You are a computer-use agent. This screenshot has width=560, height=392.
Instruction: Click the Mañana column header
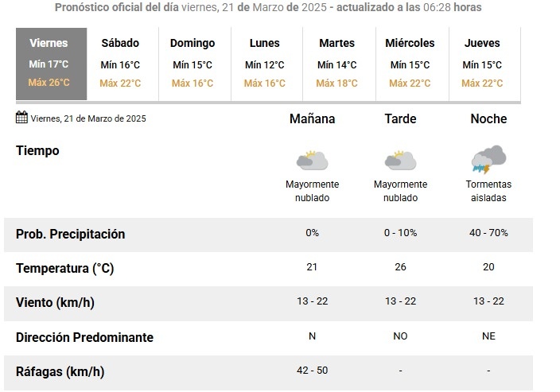click(312, 119)
